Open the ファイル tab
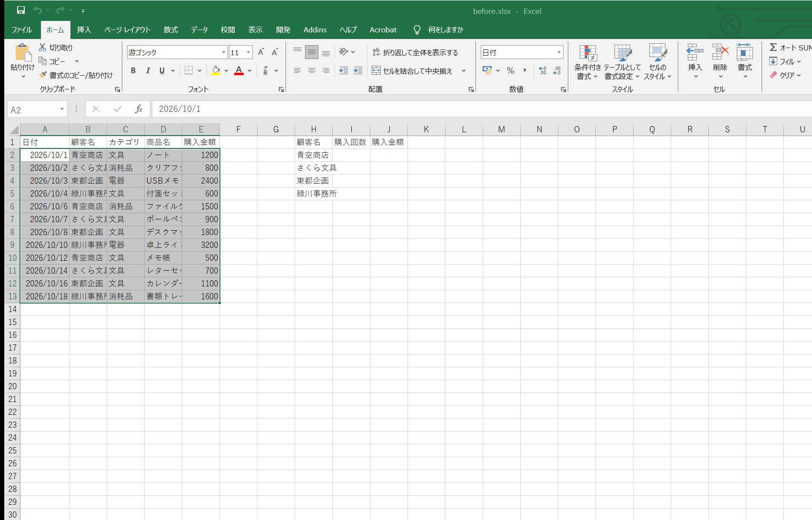The height and width of the screenshot is (520, 812). (x=22, y=29)
